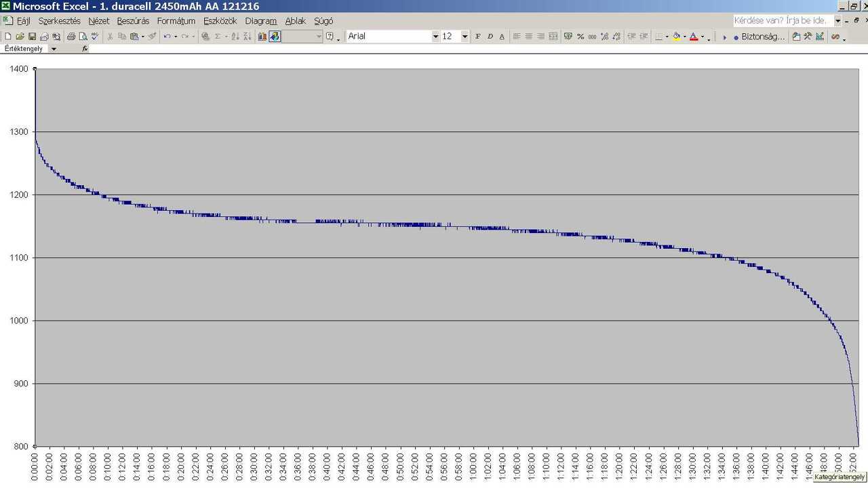Click the AutoSum sigma icon

coord(218,37)
